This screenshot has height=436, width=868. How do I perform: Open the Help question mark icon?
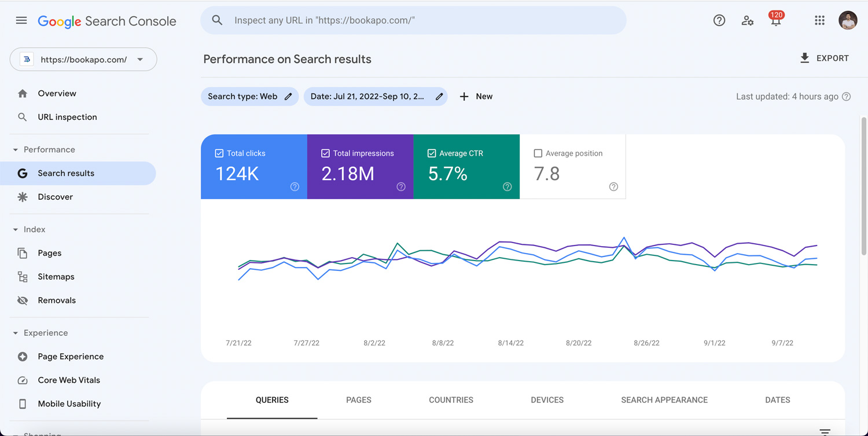click(719, 20)
